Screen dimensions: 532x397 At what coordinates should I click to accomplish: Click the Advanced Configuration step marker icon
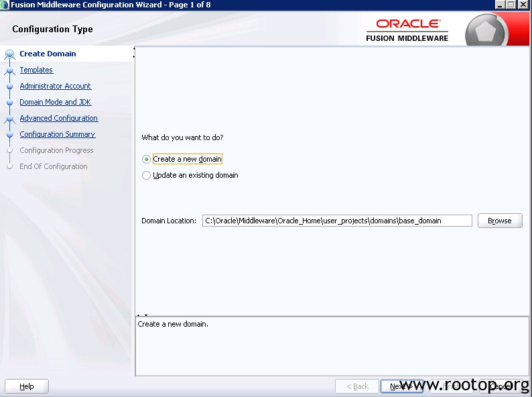pos(10,119)
